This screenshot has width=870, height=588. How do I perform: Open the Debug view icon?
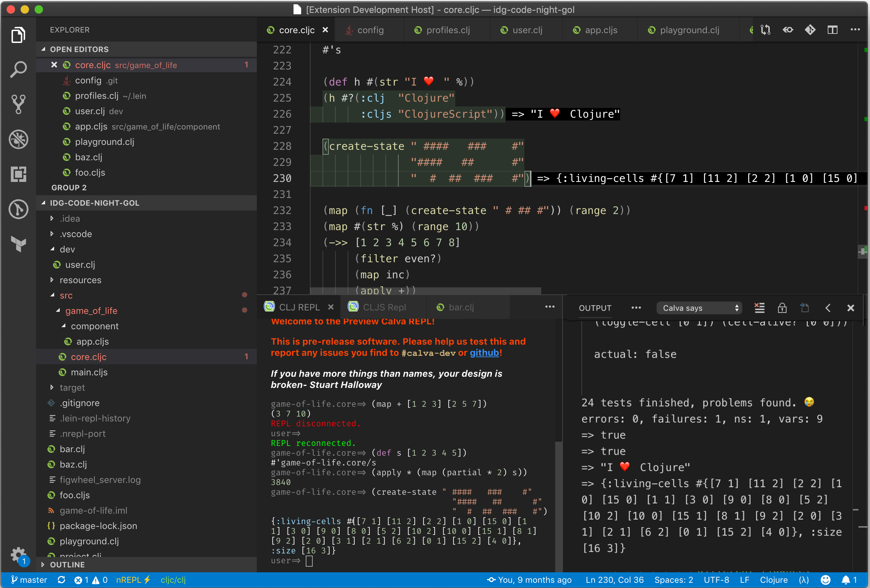[18, 139]
